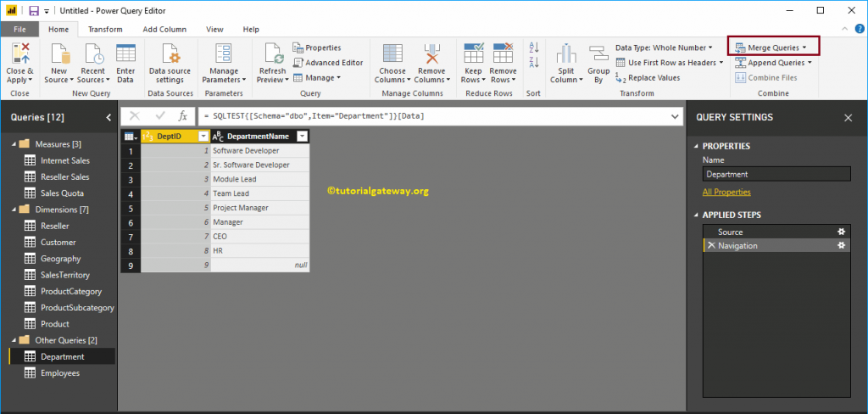
Task: Click the query Name input field
Action: 776,174
